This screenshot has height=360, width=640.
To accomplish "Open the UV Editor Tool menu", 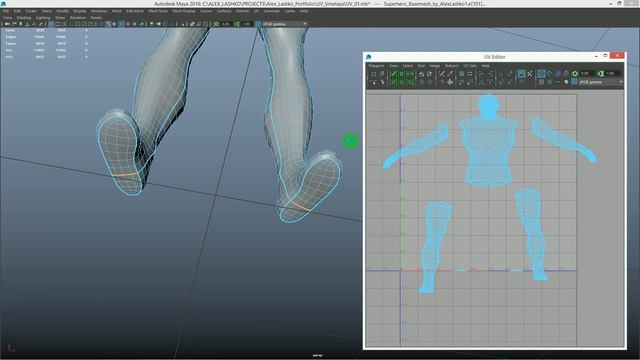I will coord(421,66).
